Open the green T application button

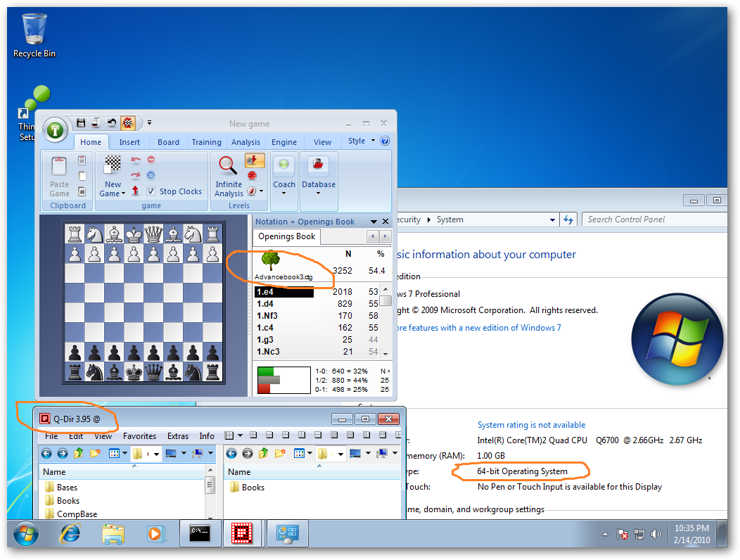55,130
